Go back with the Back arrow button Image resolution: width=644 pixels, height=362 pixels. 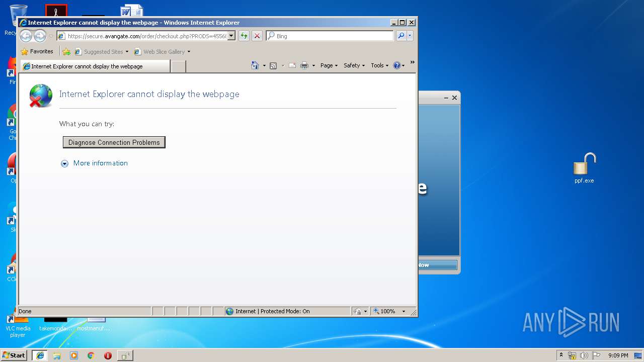tap(26, 36)
